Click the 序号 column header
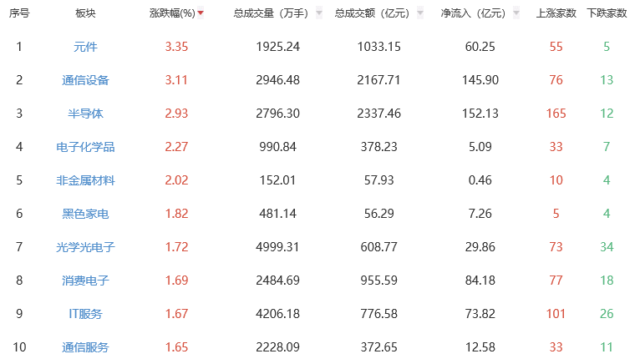 tap(19, 13)
